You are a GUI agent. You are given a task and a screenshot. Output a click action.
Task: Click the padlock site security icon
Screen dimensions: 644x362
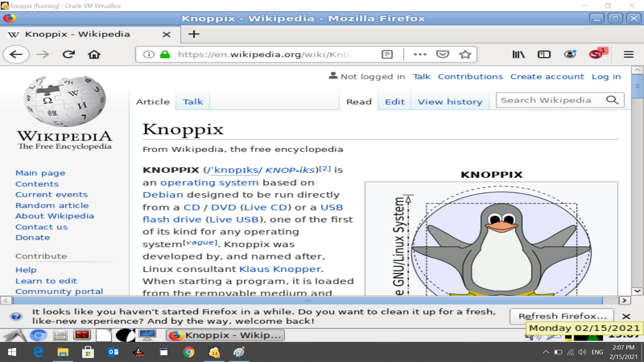click(x=165, y=54)
